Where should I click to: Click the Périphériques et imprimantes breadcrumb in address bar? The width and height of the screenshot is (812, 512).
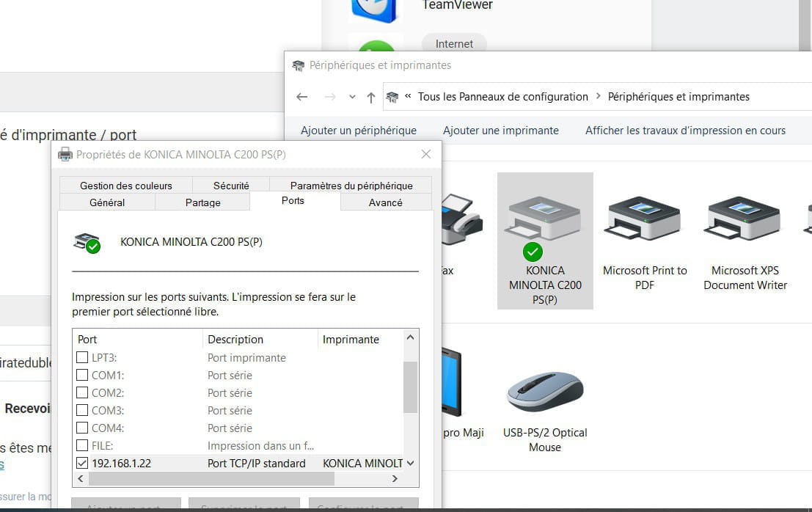pyautogui.click(x=679, y=97)
